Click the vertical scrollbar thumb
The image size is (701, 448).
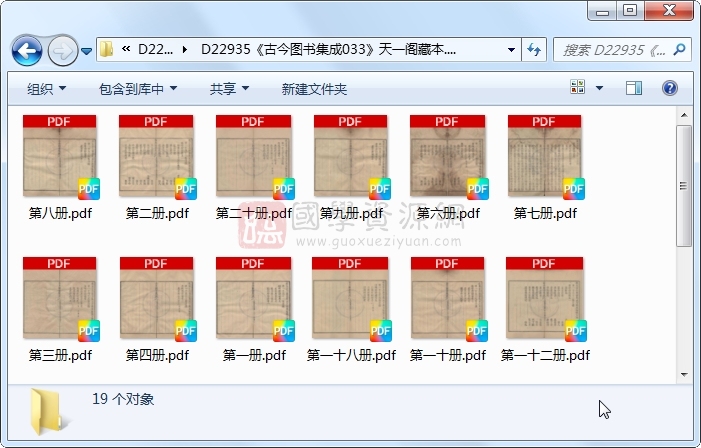pos(684,186)
